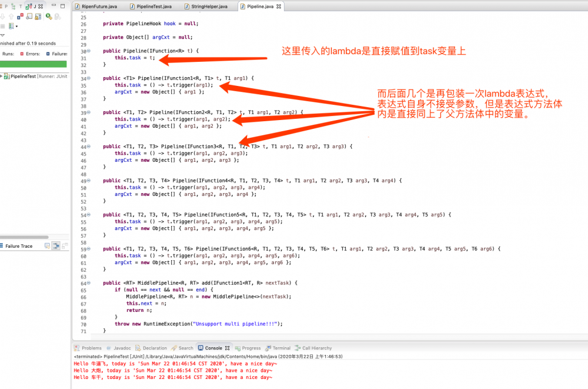Click the Rerun Failed Tests First icon
This screenshot has height=389, width=588.
(x=58, y=16)
